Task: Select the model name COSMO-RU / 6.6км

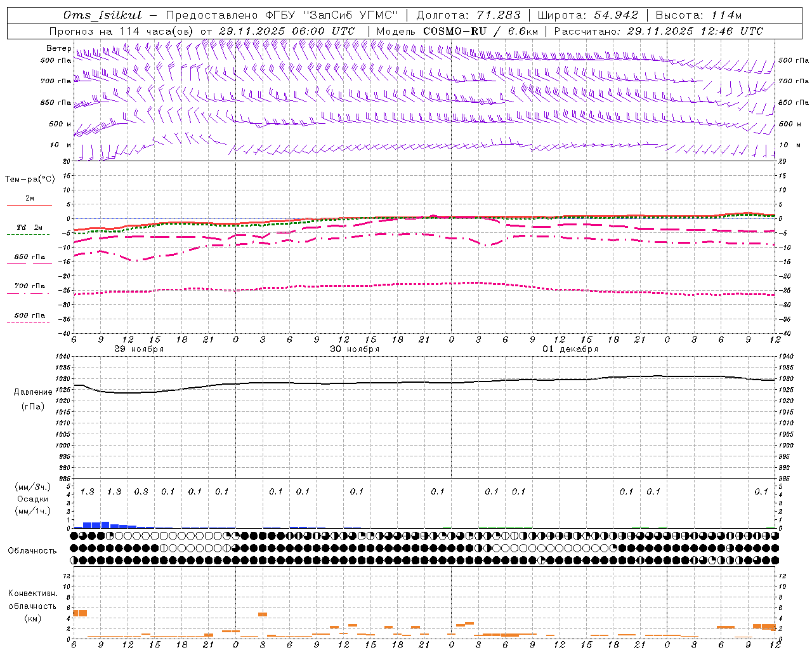Action: tap(480, 31)
